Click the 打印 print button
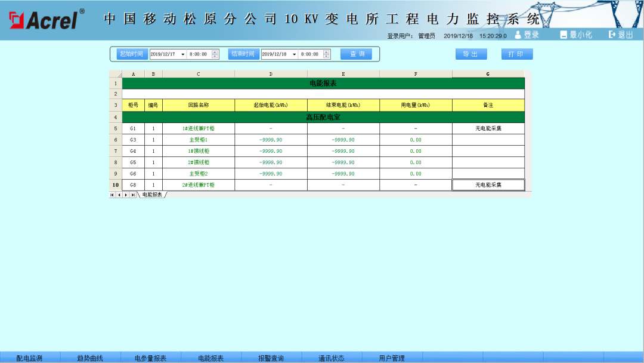Screen dimensions: 644x363 tap(516, 54)
